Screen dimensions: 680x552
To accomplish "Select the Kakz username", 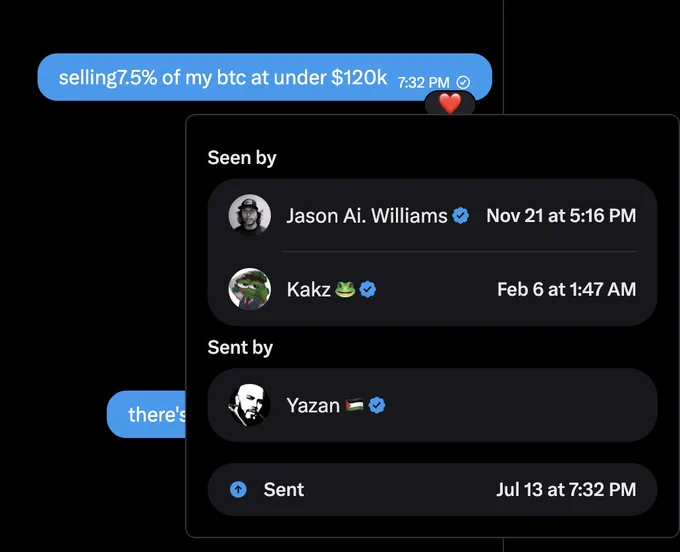I will pos(308,289).
